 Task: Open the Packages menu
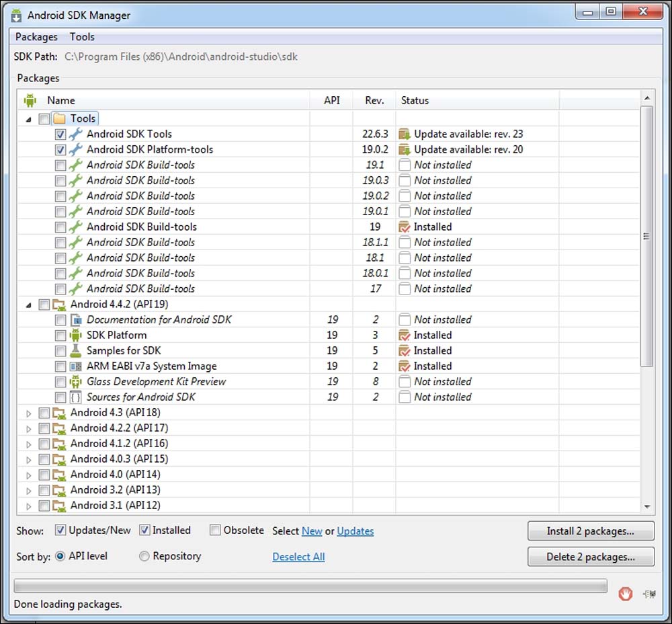point(36,37)
